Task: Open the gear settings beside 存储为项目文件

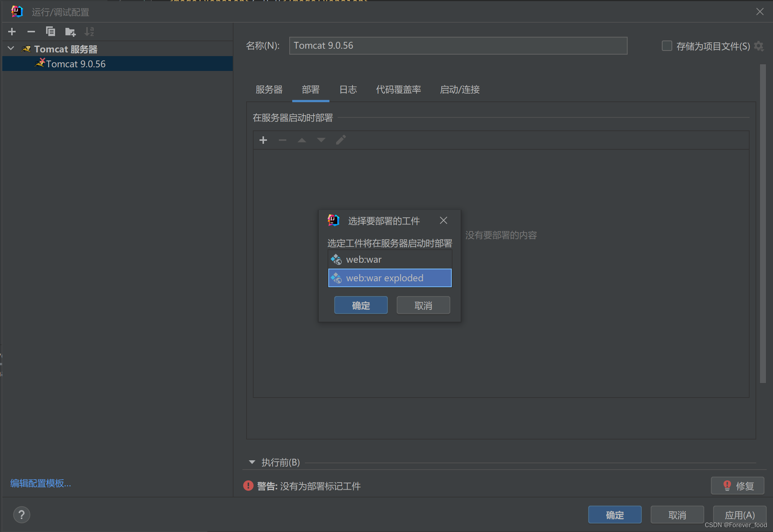Action: 759,46
